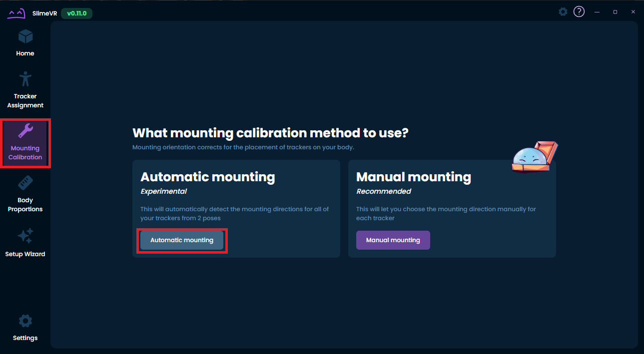The image size is (644, 354).
Task: Maximize the SlimeVR window
Action: pos(615,12)
